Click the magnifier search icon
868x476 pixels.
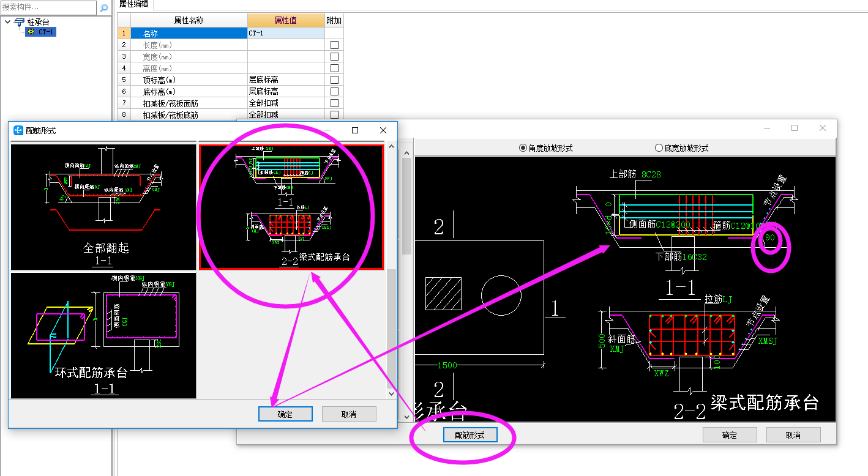(104, 8)
